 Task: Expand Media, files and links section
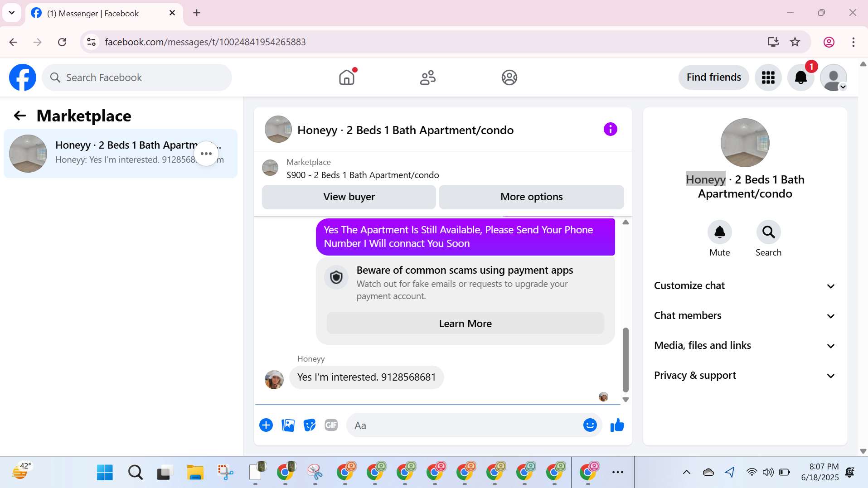click(x=745, y=346)
